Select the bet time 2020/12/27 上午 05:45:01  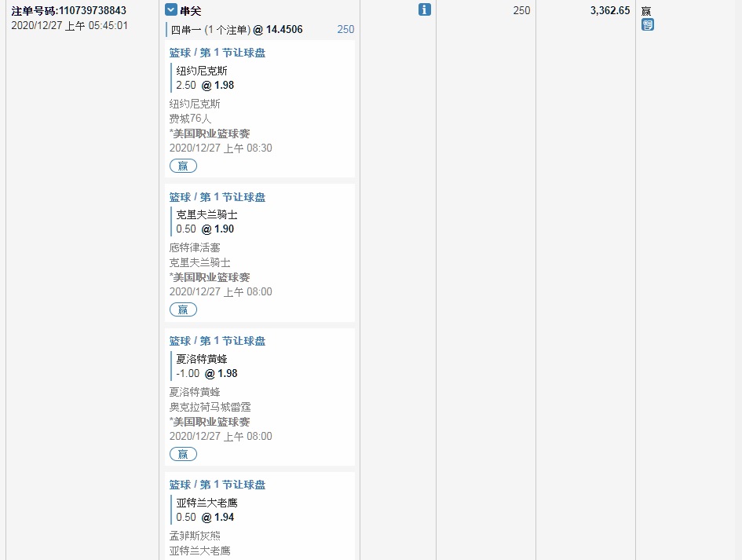click(70, 26)
